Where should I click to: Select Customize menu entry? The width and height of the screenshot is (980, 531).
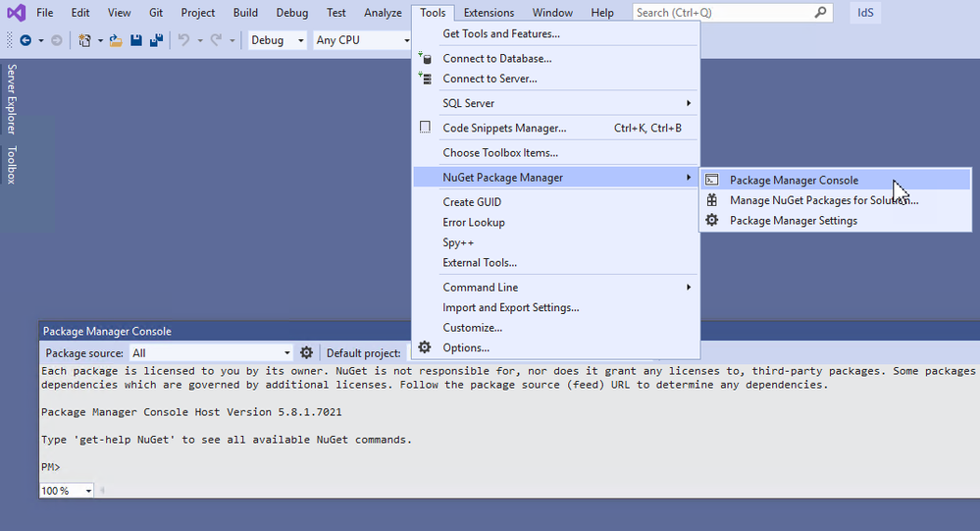tap(555, 327)
